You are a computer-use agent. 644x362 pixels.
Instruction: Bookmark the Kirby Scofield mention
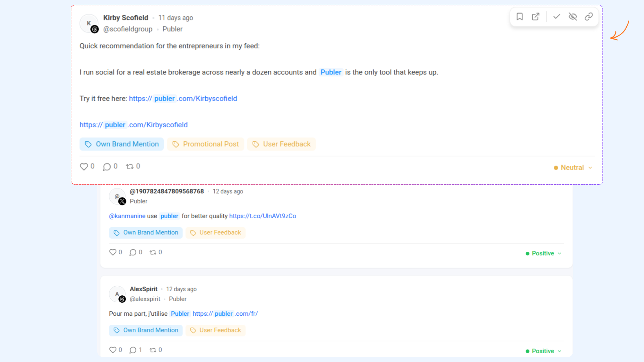tap(520, 17)
